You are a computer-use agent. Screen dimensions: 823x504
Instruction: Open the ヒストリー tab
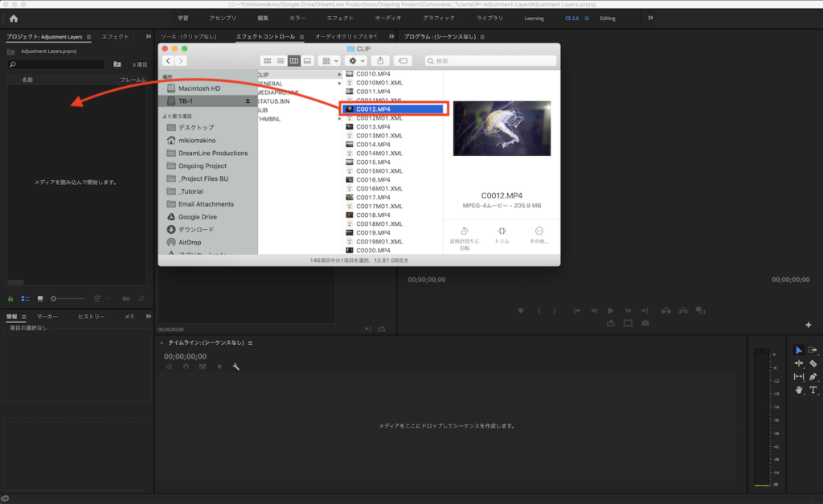[x=91, y=316]
